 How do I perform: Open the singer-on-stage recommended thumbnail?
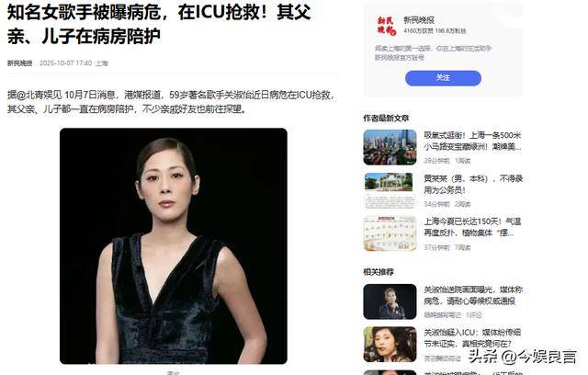click(390, 301)
